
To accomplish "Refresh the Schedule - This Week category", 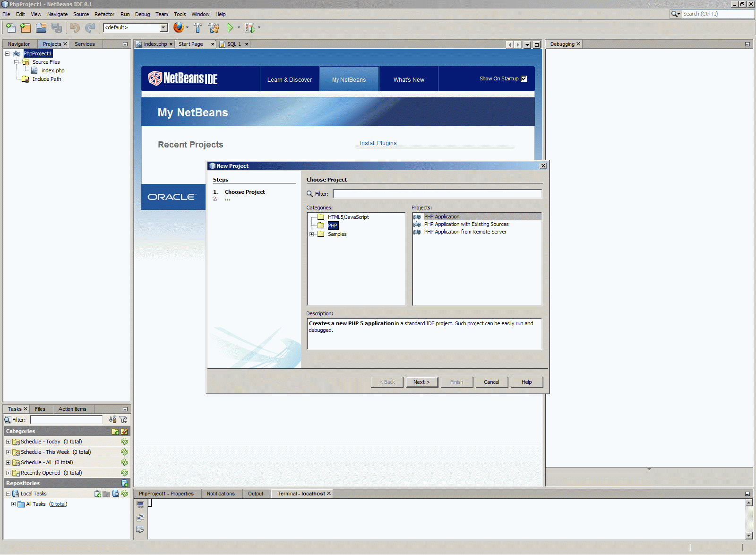I will pyautogui.click(x=124, y=452).
